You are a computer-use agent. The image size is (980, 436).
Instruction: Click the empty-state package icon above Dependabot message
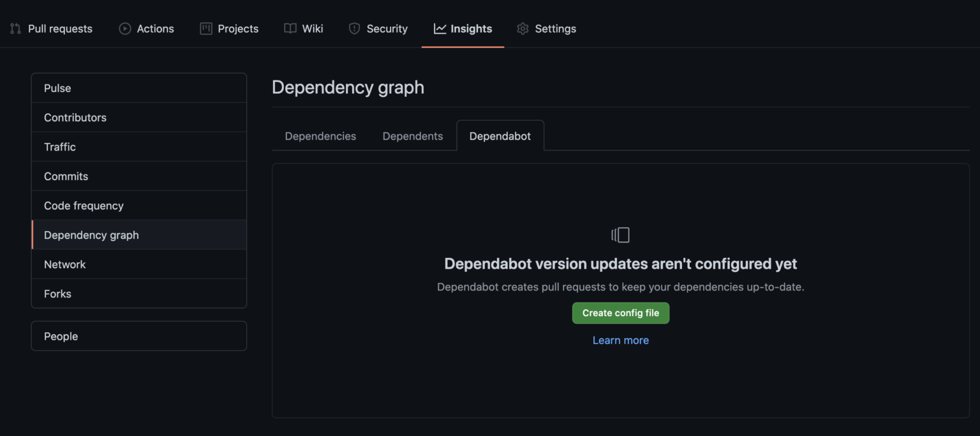click(x=620, y=234)
